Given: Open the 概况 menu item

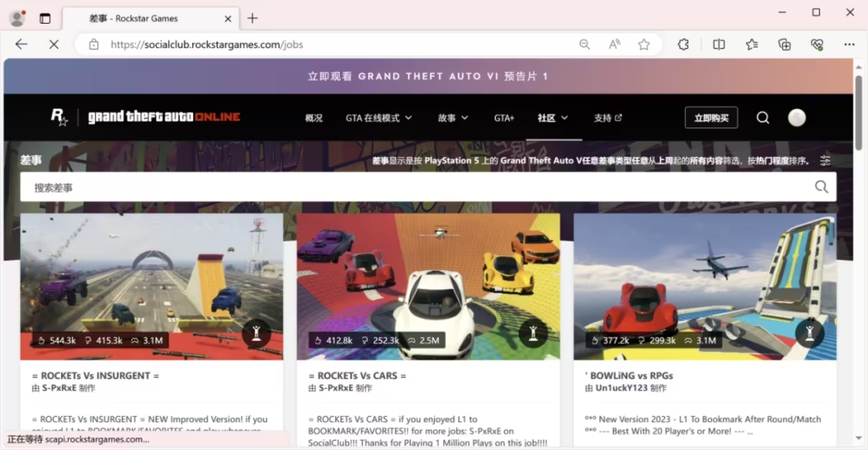Looking at the screenshot, I should tap(314, 118).
